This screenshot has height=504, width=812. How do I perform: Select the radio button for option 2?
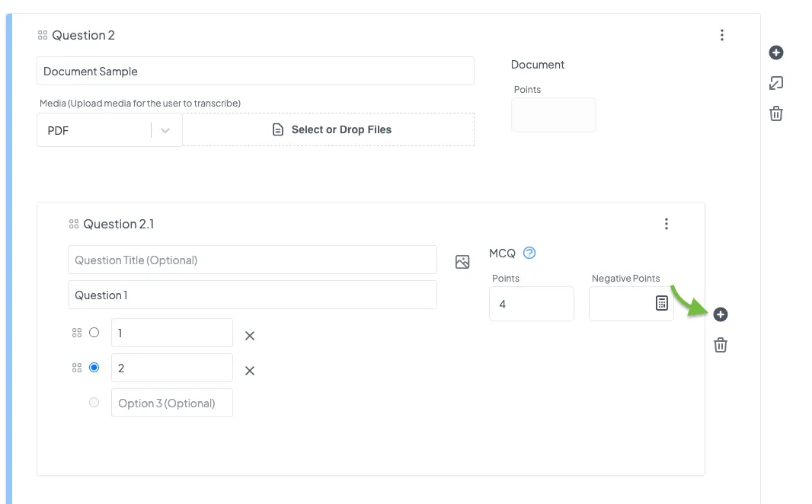coord(94,368)
